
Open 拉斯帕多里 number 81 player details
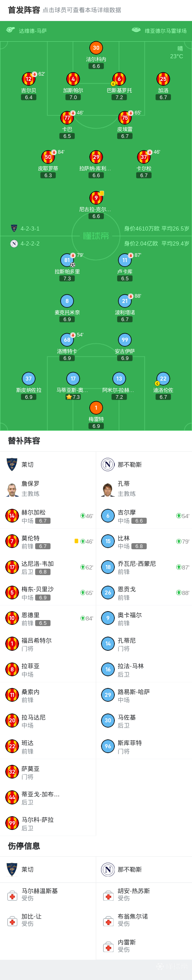(67, 260)
